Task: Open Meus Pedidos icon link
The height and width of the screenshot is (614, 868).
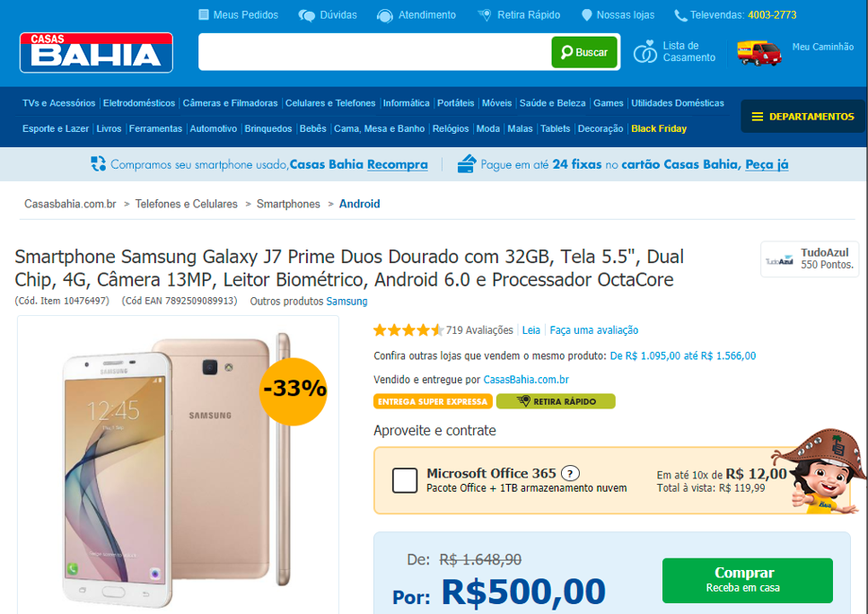Action: coord(204,15)
